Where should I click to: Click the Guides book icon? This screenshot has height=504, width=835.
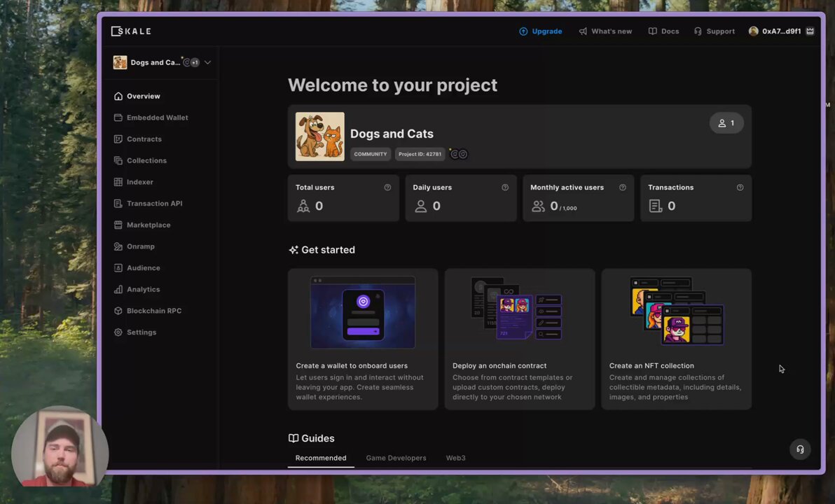tap(294, 438)
